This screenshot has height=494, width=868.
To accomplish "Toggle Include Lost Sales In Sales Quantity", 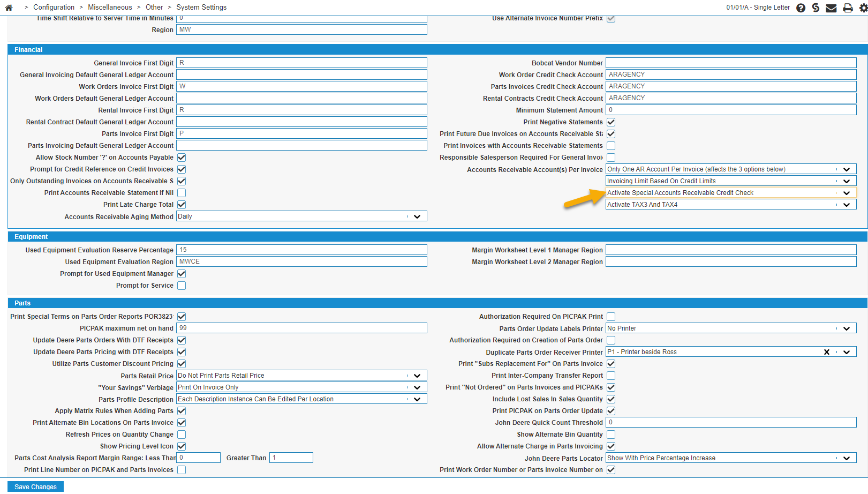I will click(x=611, y=399).
